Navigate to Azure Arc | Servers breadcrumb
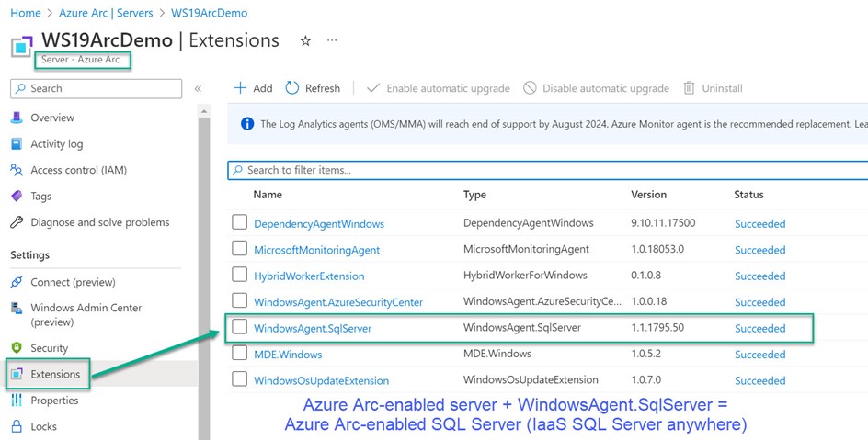 coord(107,14)
